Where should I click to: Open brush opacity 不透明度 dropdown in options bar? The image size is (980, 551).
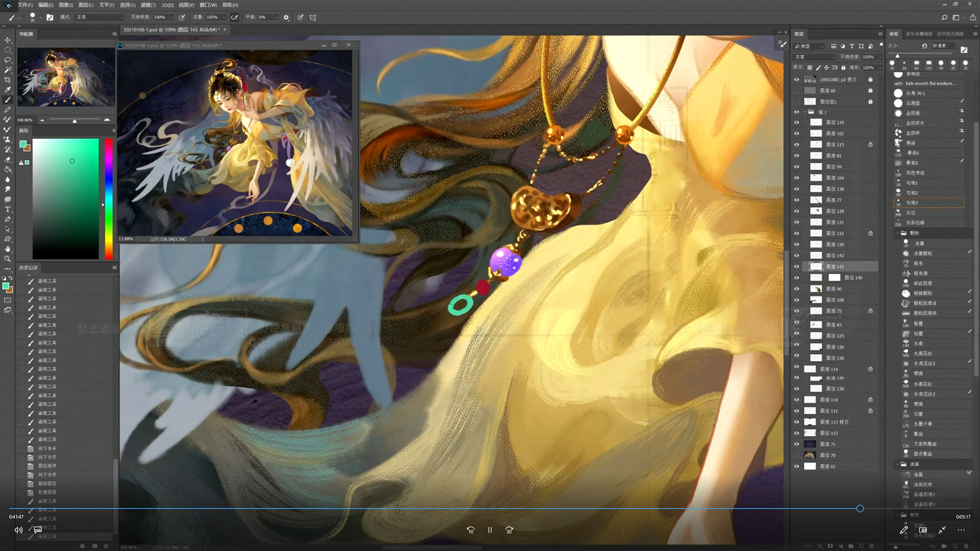coord(171,17)
